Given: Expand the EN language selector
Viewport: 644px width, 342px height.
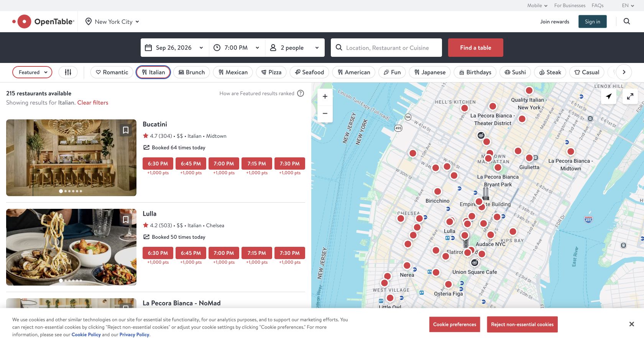Looking at the screenshot, I should point(628,5).
